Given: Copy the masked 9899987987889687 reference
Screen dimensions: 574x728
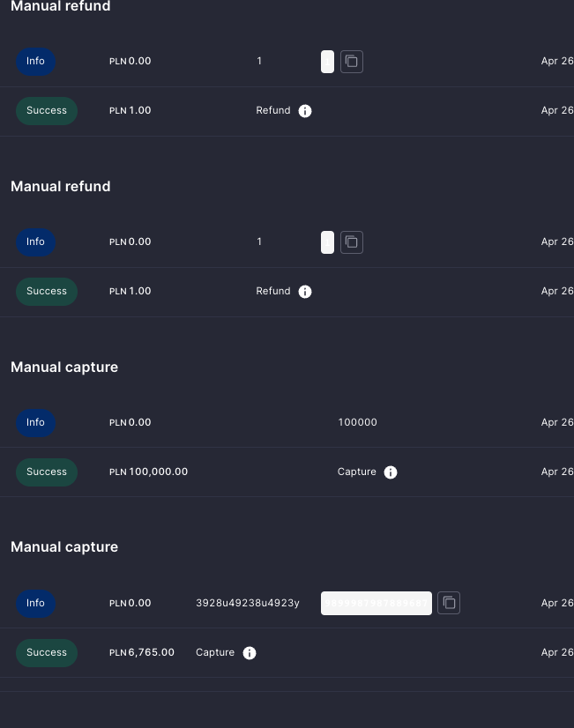Looking at the screenshot, I should click(x=449, y=603).
